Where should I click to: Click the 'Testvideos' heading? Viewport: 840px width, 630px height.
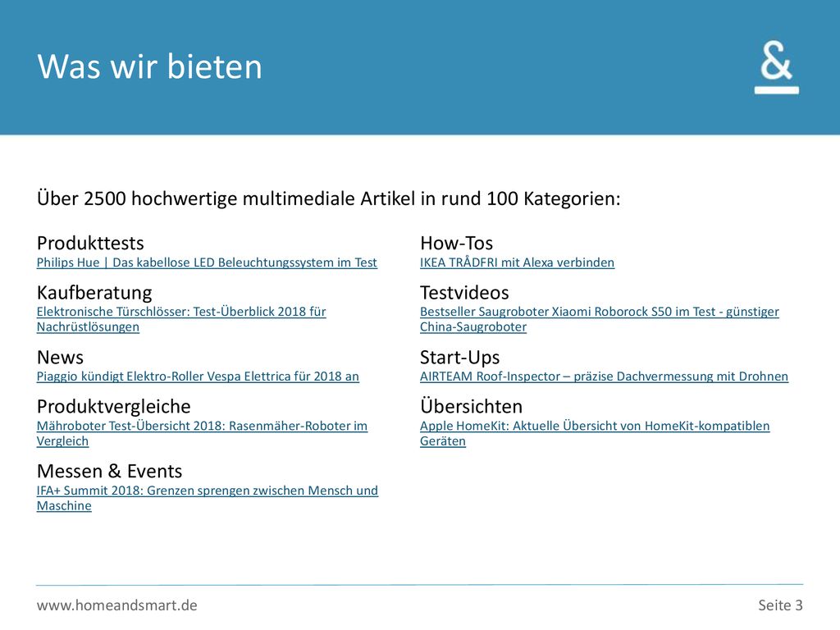(464, 293)
